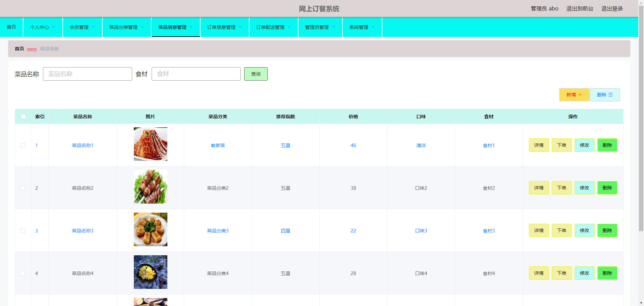The height and width of the screenshot is (306, 644).
Task: Check the checkbox for row 菜品名称1
Action: 23,145
